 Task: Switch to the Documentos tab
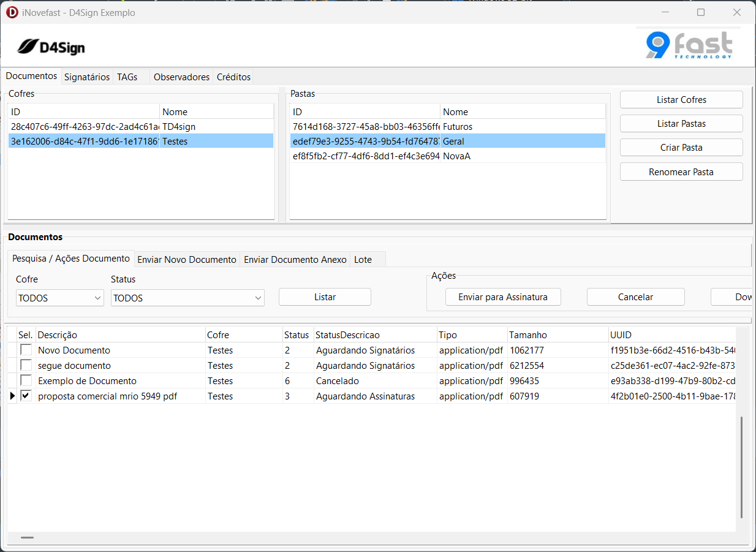[x=31, y=76]
